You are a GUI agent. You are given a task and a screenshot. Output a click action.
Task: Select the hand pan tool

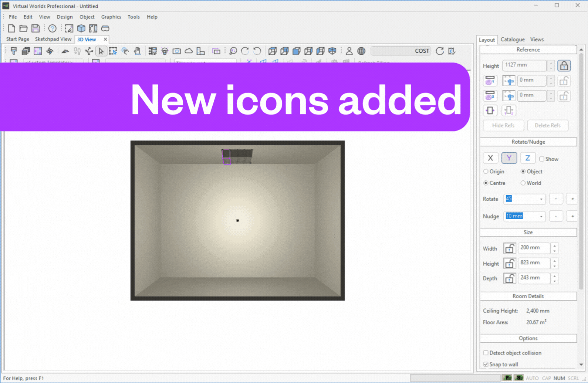click(137, 51)
